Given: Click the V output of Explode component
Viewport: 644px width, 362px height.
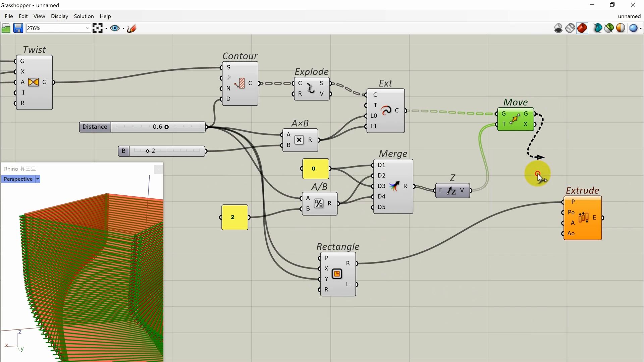Looking at the screenshot, I should click(x=322, y=94).
